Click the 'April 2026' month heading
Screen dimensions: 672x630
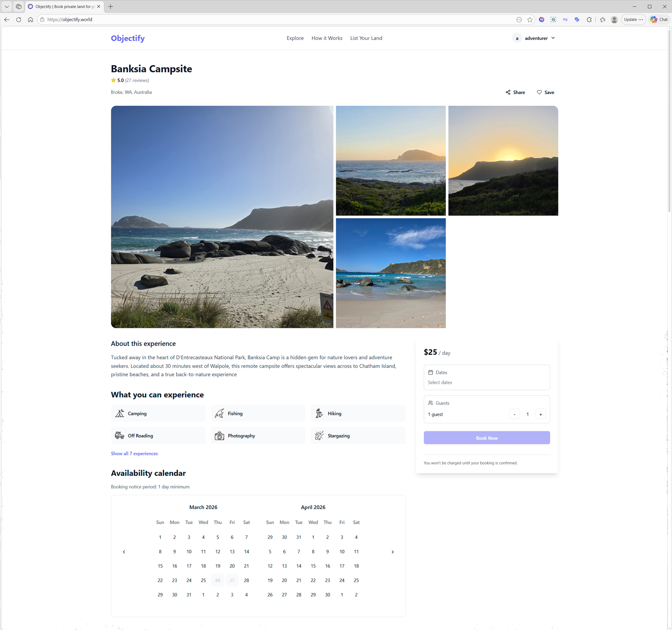point(313,507)
